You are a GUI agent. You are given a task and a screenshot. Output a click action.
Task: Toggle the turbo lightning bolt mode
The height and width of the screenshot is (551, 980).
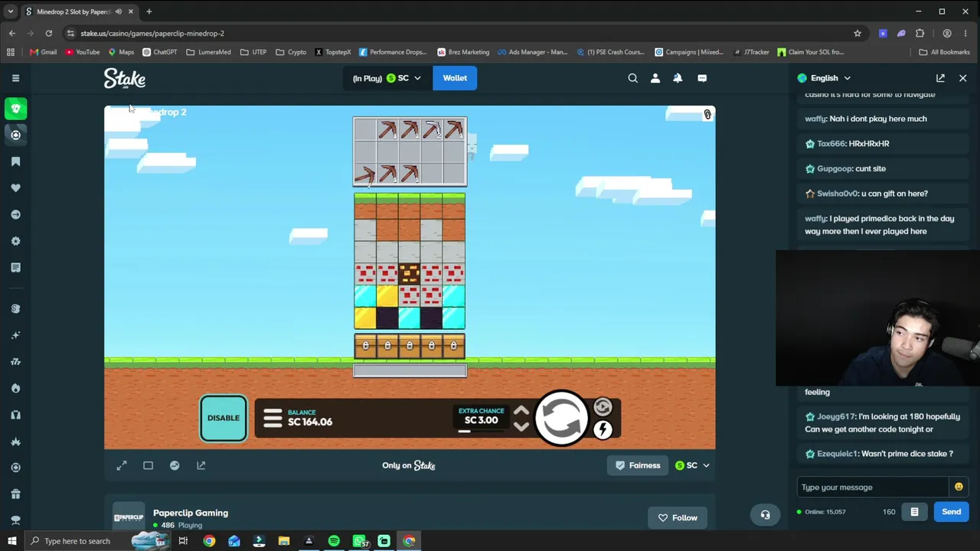click(603, 430)
